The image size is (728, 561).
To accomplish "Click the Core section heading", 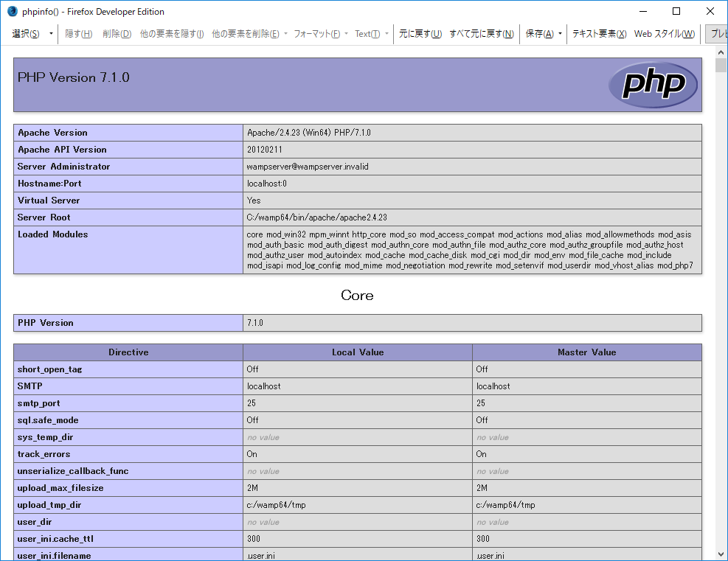I will pos(356,295).
